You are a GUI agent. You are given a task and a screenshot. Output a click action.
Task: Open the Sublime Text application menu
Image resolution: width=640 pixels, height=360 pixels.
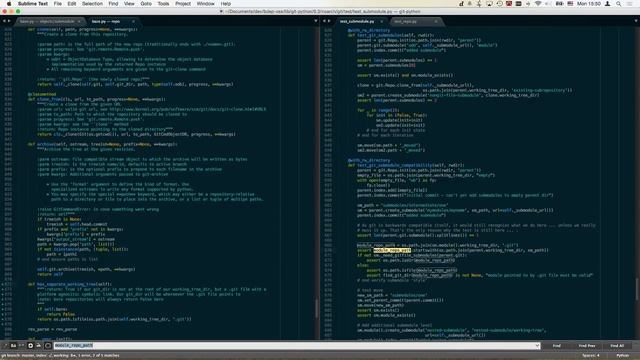click(33, 4)
